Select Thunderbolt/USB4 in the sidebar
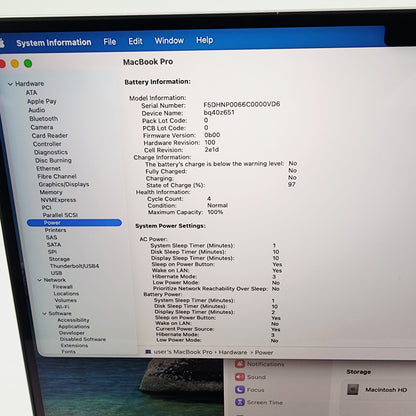Screen dimensions: 416x416 click(x=74, y=266)
